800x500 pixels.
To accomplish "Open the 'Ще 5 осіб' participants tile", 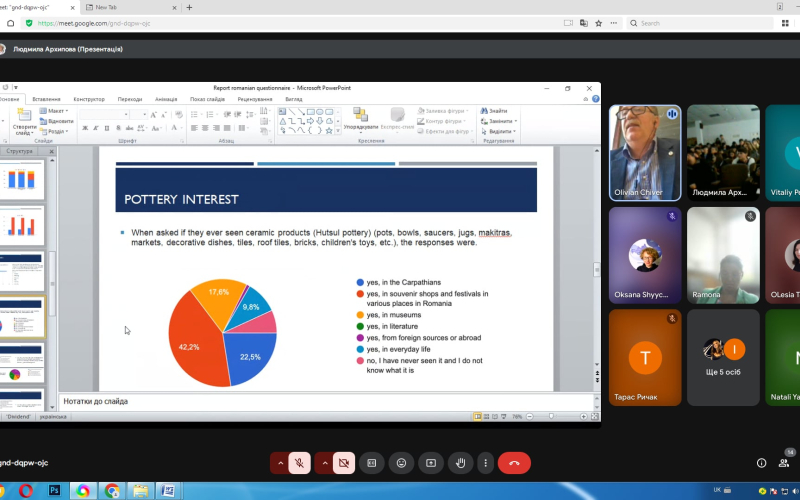I will 723,357.
